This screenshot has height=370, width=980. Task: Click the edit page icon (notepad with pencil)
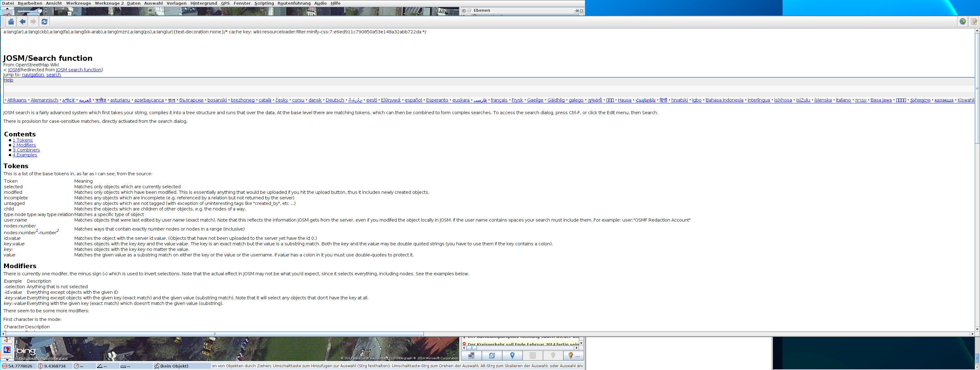click(974, 22)
